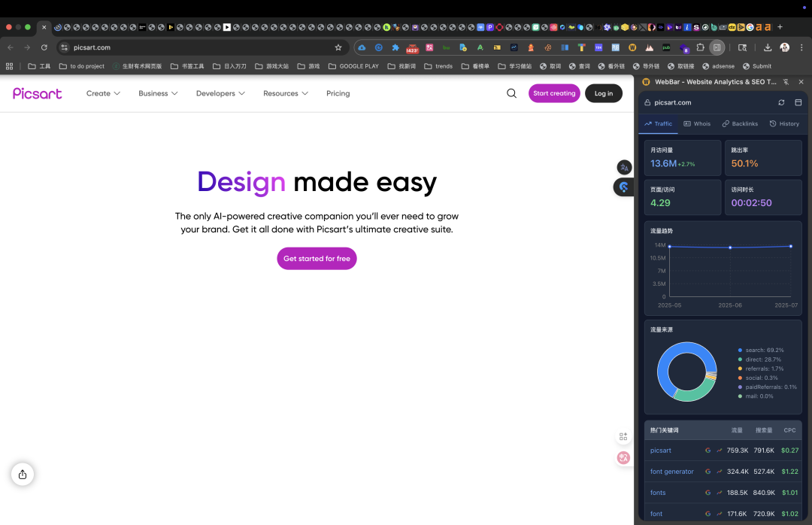Click the green direct segment of donut chart

click(x=696, y=394)
